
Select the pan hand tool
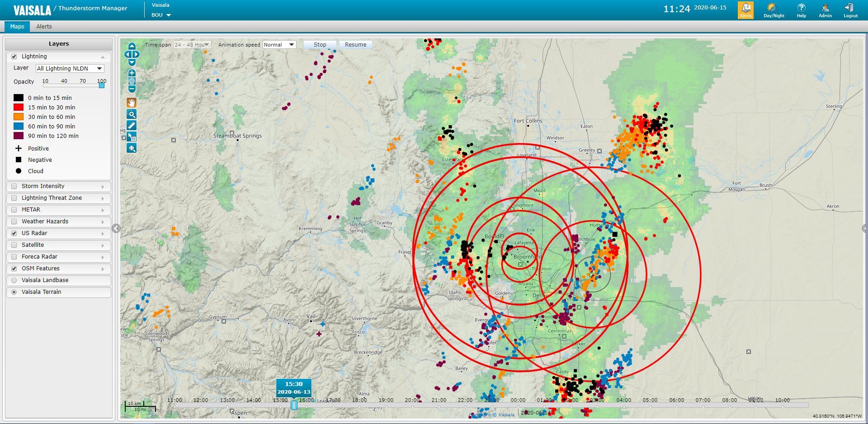[x=131, y=103]
